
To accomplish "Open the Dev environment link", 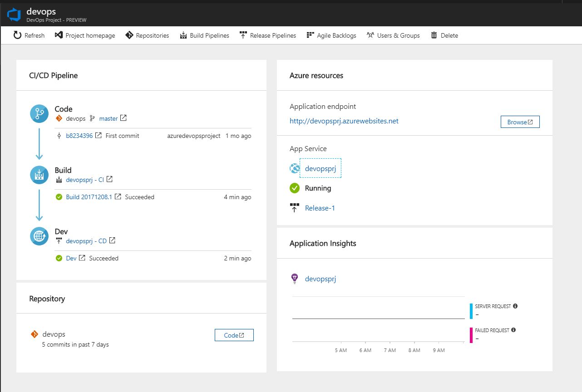I will (71, 258).
